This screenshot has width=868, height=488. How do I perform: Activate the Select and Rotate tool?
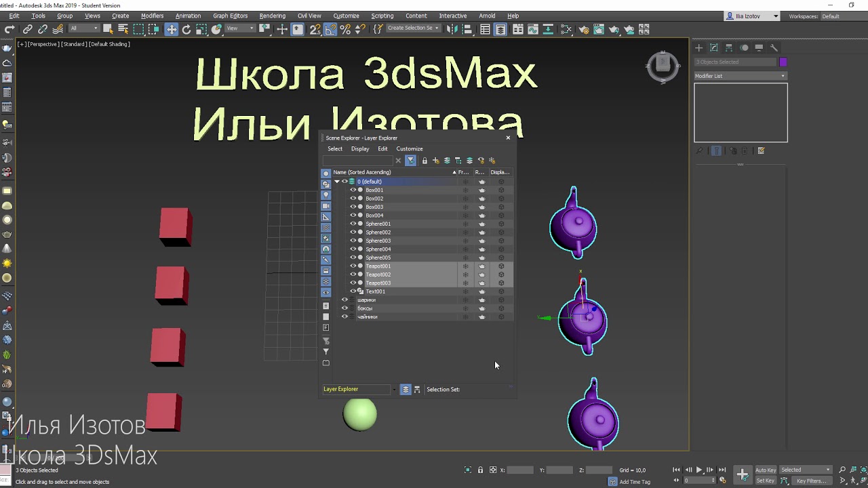pos(186,29)
